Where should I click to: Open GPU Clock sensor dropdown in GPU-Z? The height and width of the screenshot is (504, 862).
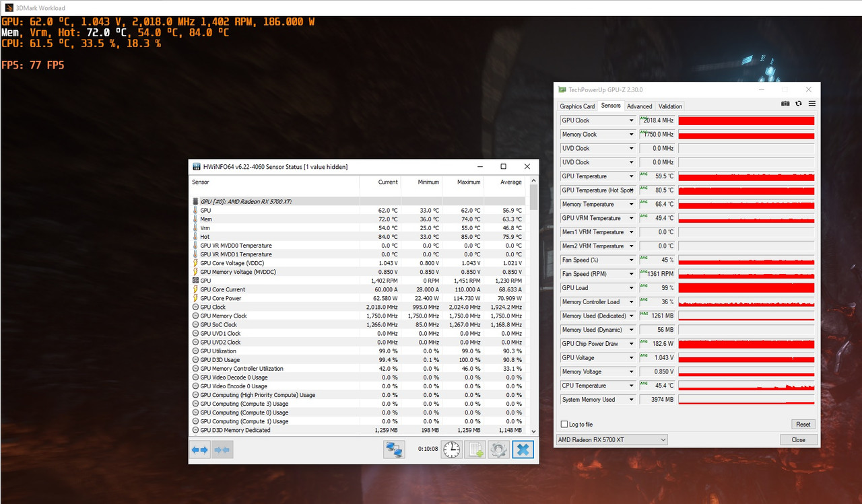click(631, 120)
